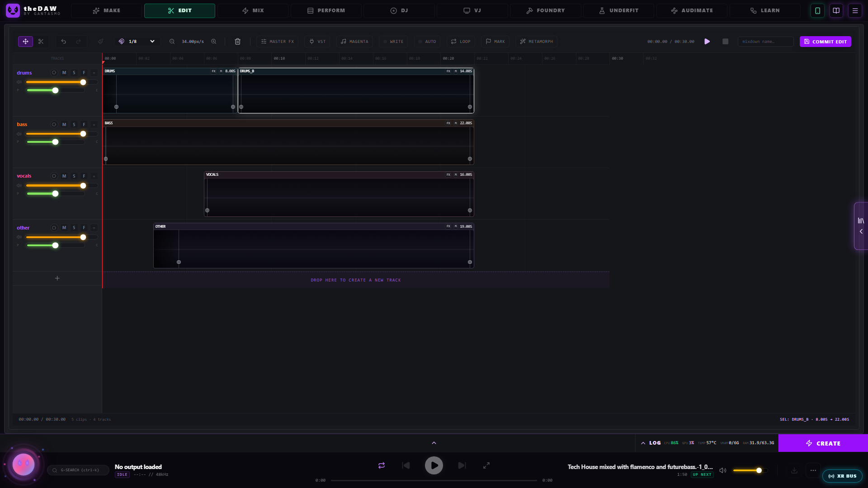The height and width of the screenshot is (488, 868).
Task: Click the COMMIT EDIT button
Action: 826,42
